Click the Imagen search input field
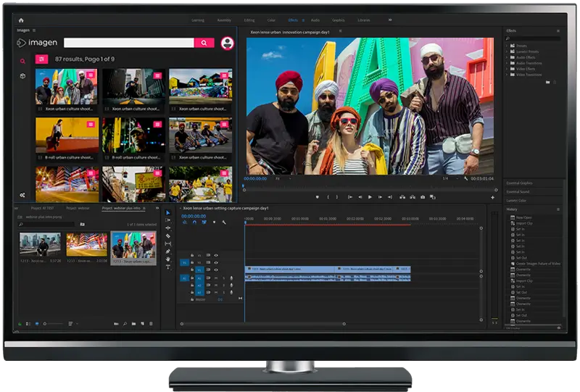 (x=128, y=43)
